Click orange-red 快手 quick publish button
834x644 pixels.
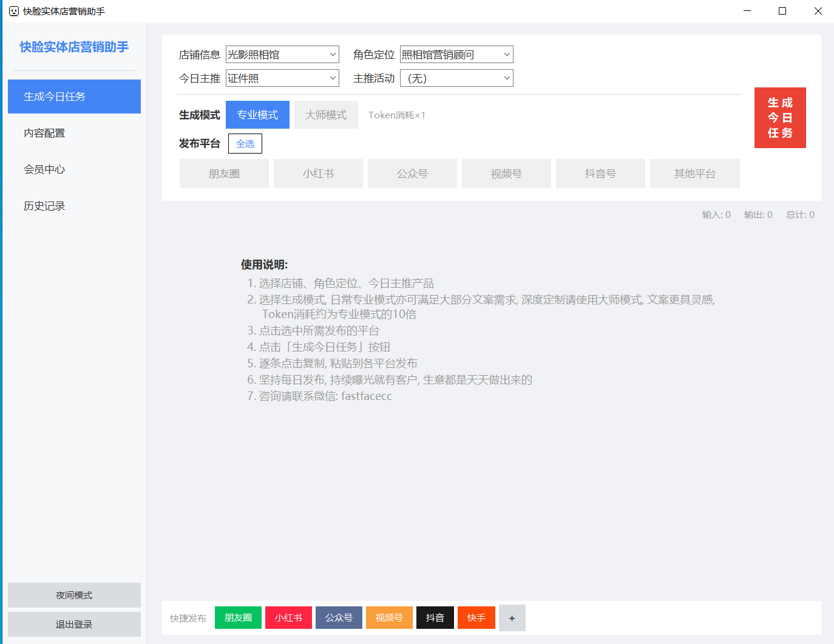point(476,618)
